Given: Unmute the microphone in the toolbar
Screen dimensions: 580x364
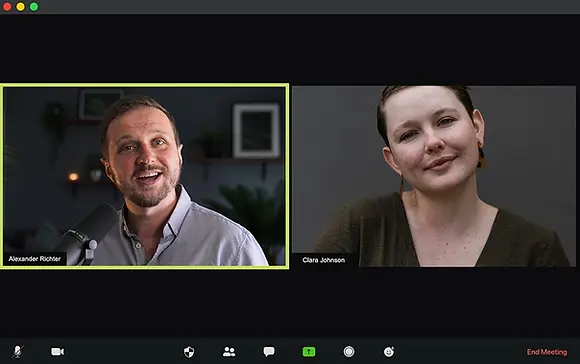Looking at the screenshot, I should pyautogui.click(x=17, y=351).
